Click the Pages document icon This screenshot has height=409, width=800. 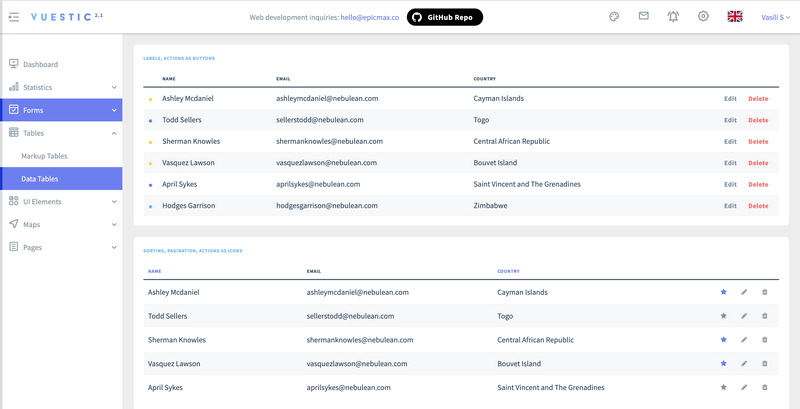(14, 247)
